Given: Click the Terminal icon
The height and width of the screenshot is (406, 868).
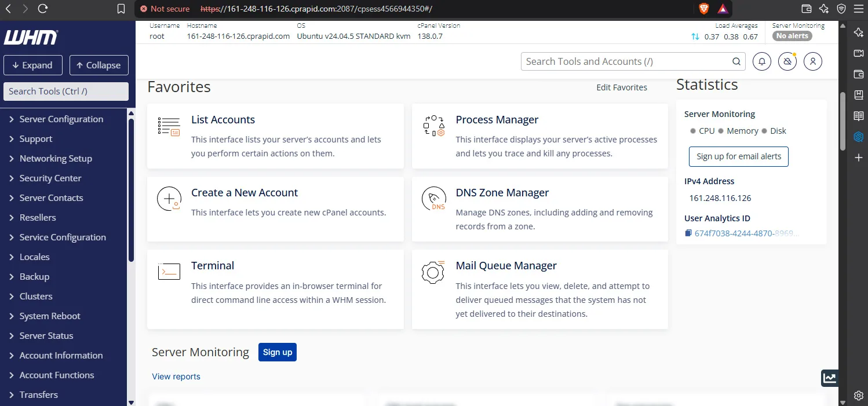Looking at the screenshot, I should pos(169,271).
